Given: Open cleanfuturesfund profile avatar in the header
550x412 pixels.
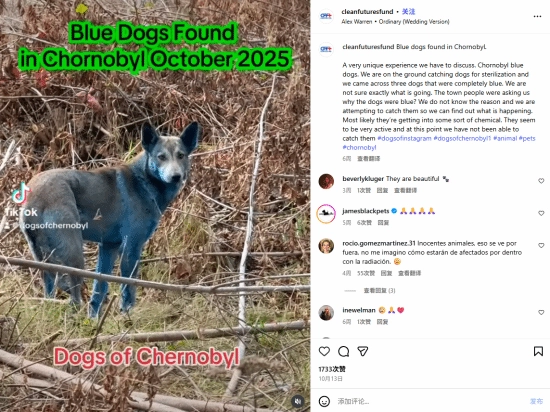Looking at the screenshot, I should [x=326, y=16].
